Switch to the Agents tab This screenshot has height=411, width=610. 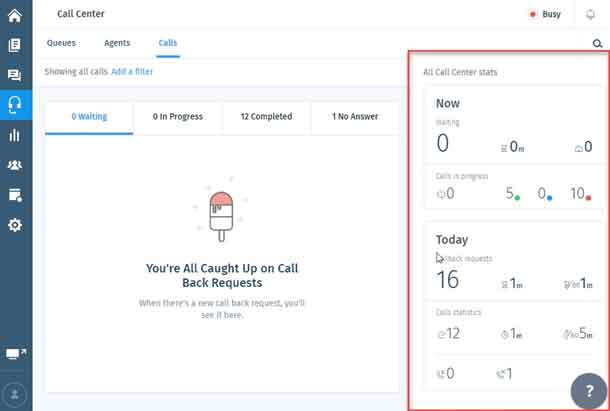[117, 43]
